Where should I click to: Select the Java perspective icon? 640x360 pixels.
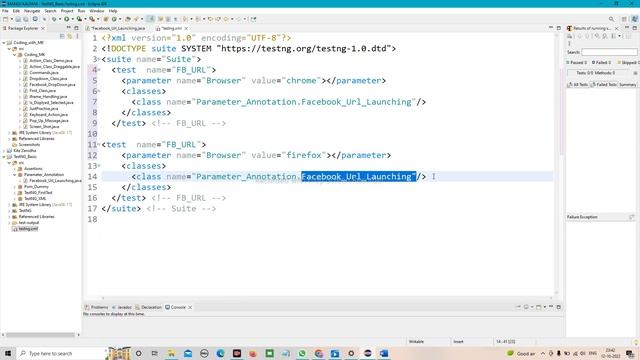(x=635, y=19)
